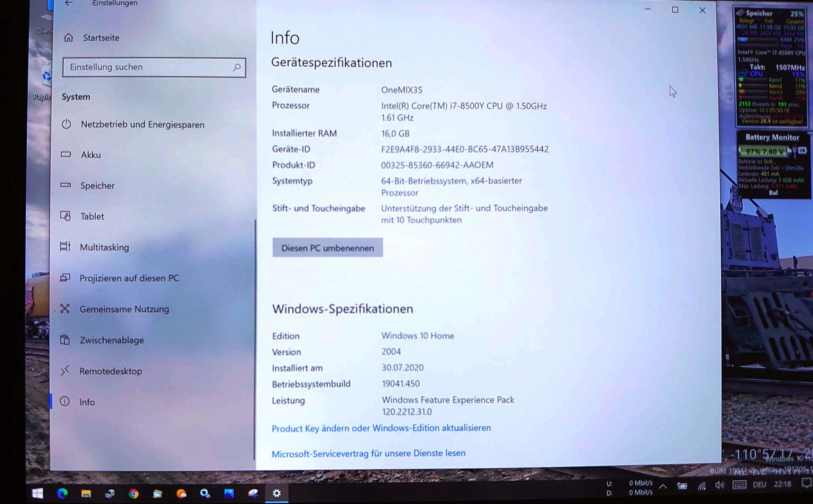Screen dimensions: 813x504
Task: Open the paint palette app in taskbar
Action: (253, 493)
